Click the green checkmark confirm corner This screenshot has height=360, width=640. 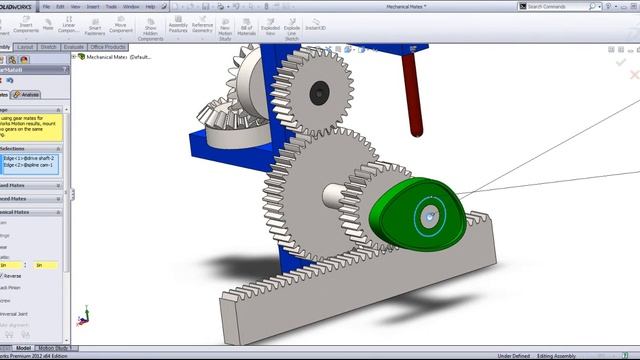(x=621, y=62)
